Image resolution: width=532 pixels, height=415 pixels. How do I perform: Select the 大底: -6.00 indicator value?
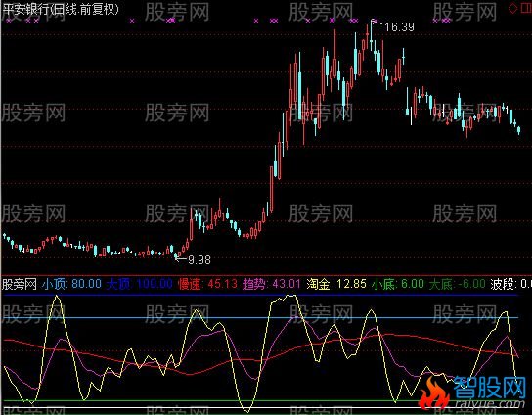coord(457,284)
